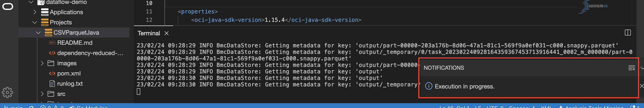Image resolution: width=644 pixels, height=108 pixels.
Task: Collapse the Projects tree node
Action: pos(35,22)
